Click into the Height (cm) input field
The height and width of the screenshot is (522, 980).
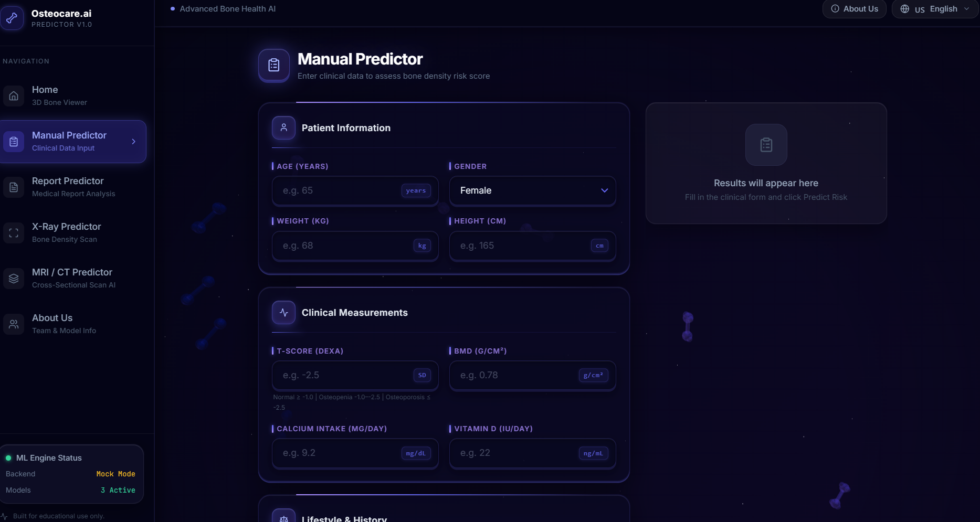[532, 246]
